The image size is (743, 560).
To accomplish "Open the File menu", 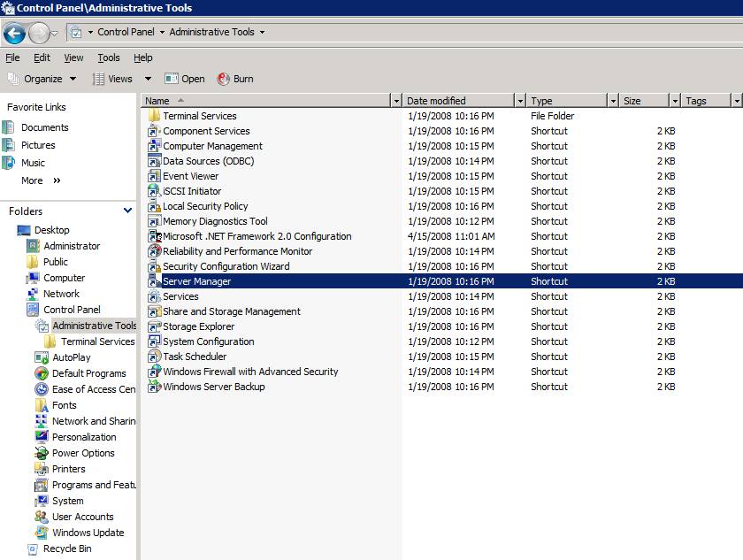I will click(12, 58).
